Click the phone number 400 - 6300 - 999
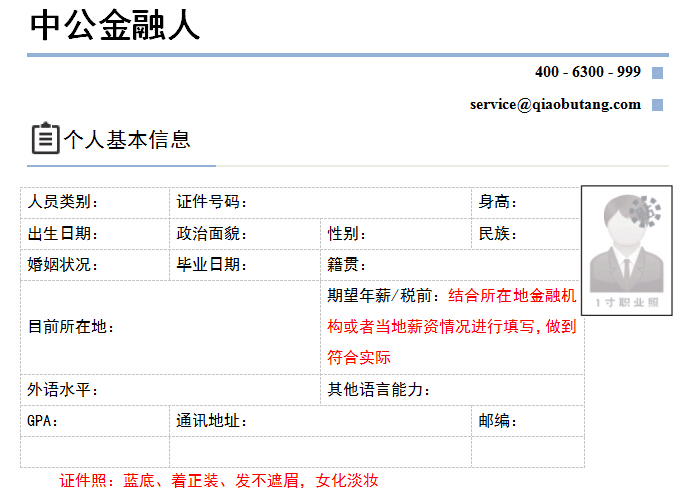Image resolution: width=699 pixels, height=494 pixels. click(588, 72)
